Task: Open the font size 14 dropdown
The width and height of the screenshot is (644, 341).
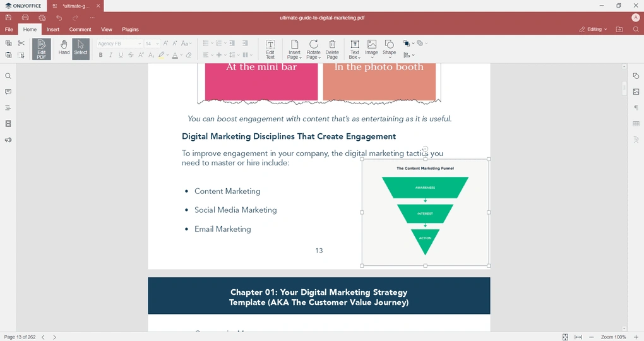Action: tap(157, 44)
